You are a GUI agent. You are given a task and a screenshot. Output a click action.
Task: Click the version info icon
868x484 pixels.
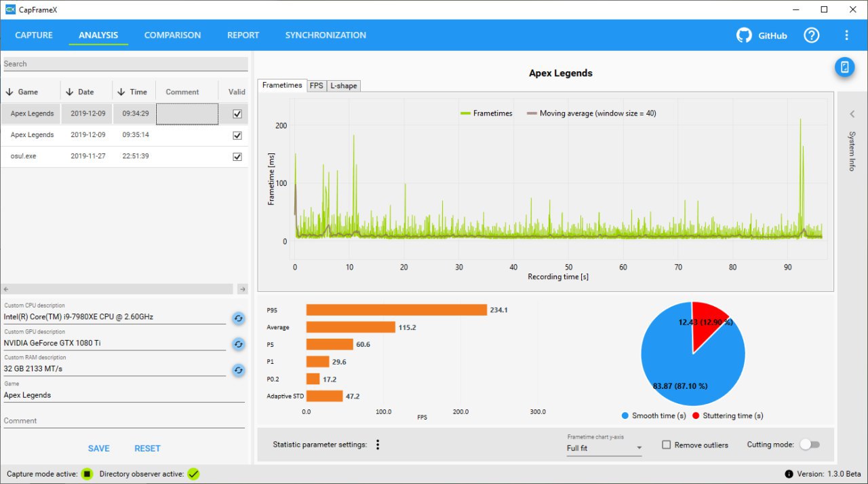point(789,474)
